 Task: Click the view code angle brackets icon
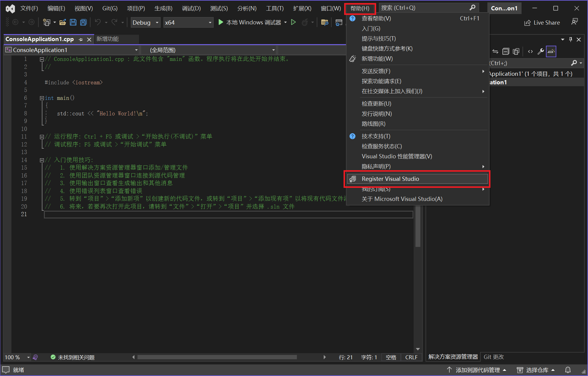click(x=530, y=51)
